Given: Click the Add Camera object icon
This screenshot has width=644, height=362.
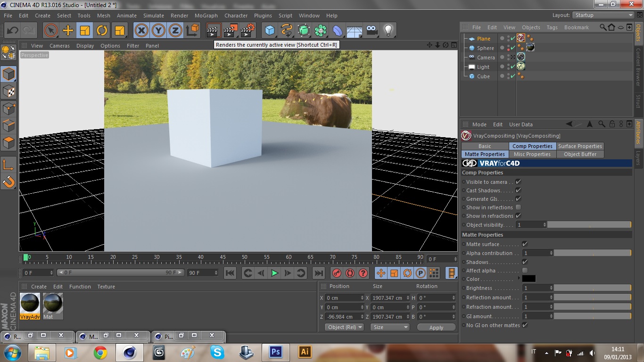Looking at the screenshot, I should point(372,31).
